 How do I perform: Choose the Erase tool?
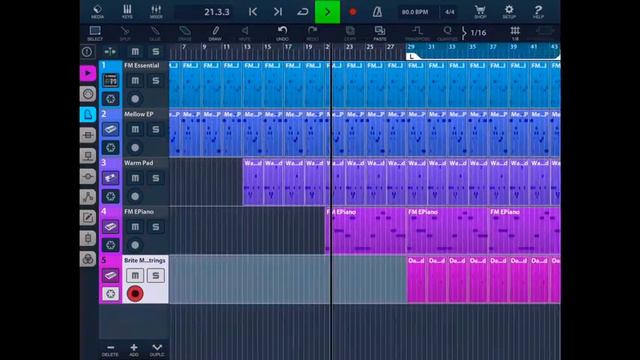pyautogui.click(x=184, y=33)
